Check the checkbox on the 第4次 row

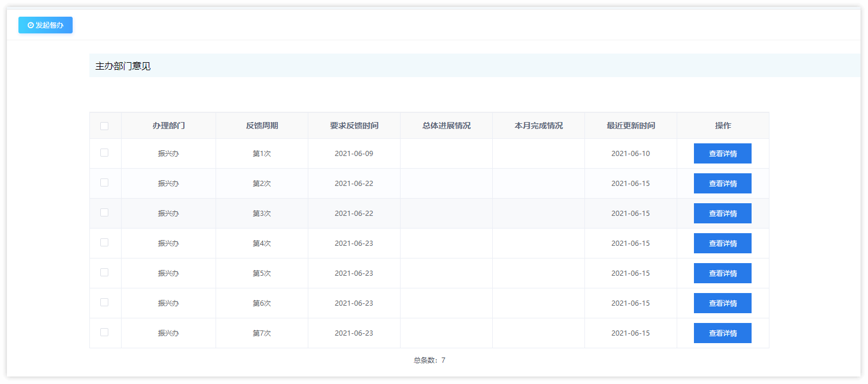pos(105,243)
